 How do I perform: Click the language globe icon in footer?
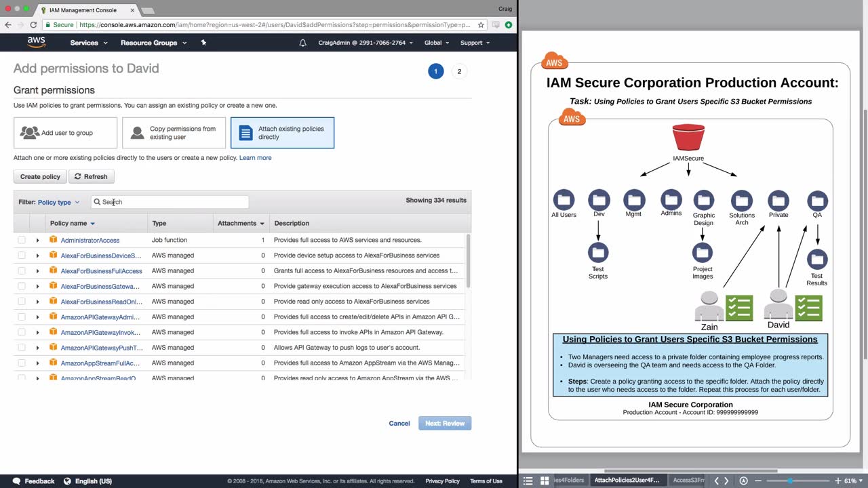67,481
